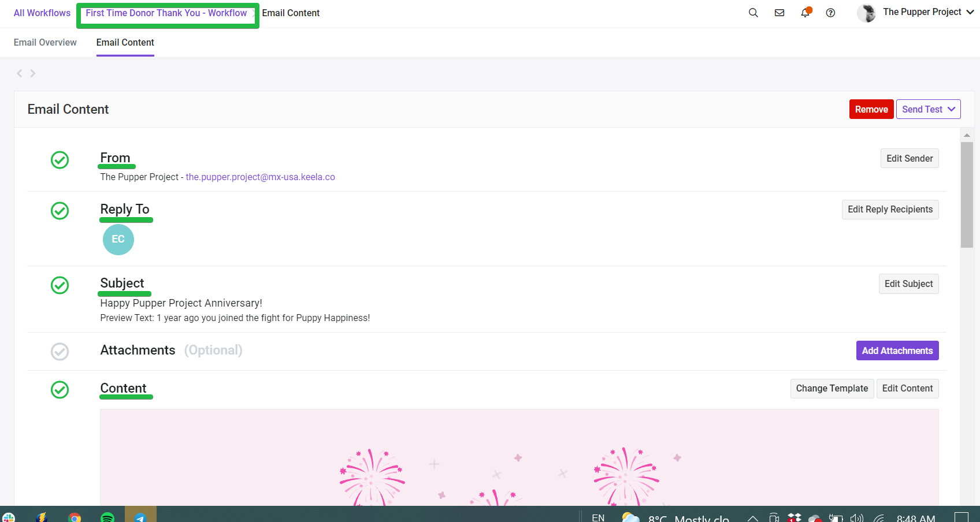Viewport: 980px width, 522px height.
Task: Click the Content section green checkmark
Action: pos(60,390)
